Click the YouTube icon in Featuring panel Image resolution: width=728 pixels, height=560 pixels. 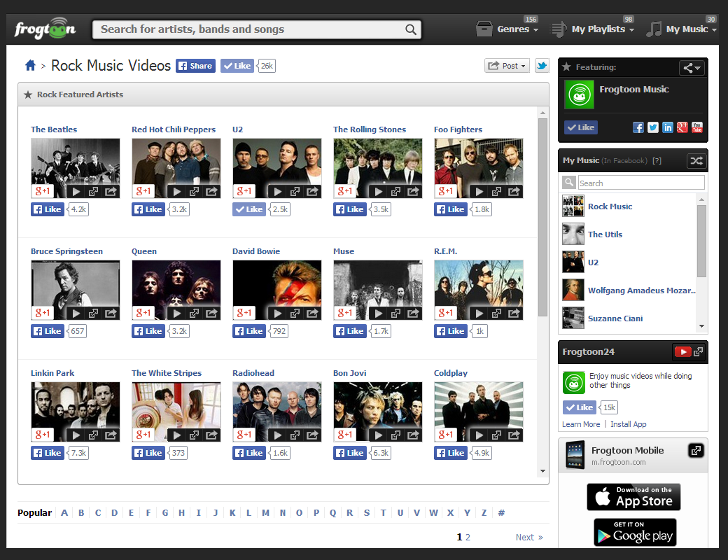697,127
